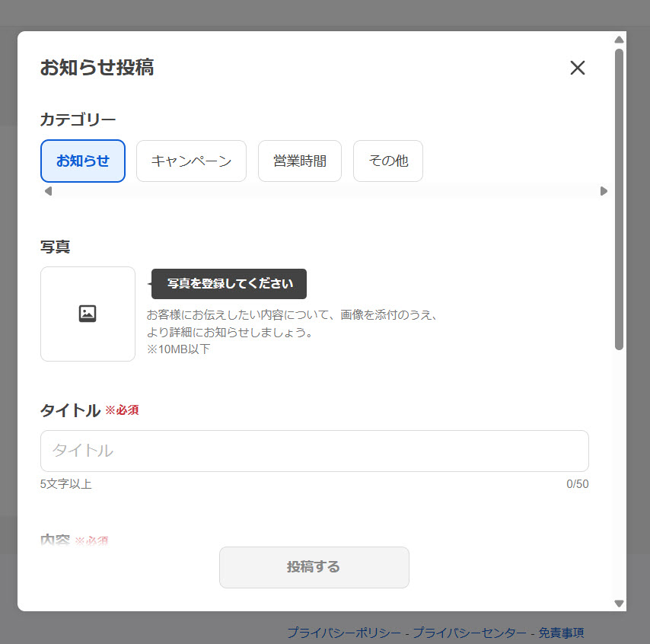Select the キャンペーン category

(191, 161)
